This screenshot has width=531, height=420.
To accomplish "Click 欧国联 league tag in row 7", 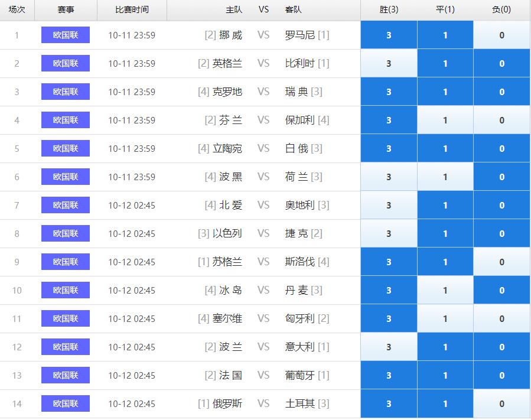I will tap(66, 205).
